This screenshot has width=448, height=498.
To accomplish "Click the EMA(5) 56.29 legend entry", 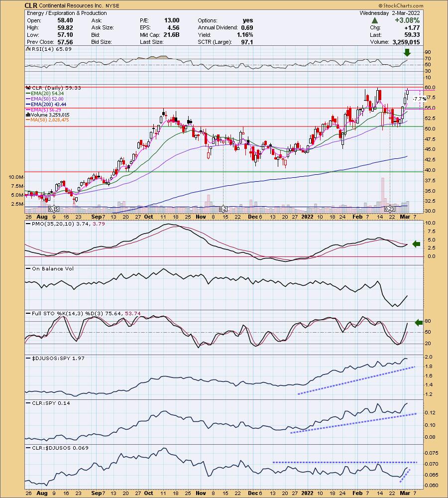I will (x=46, y=110).
